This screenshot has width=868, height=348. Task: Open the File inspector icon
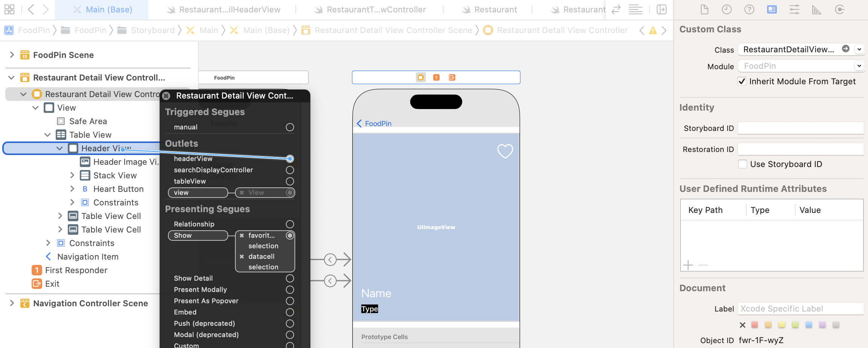[704, 10]
